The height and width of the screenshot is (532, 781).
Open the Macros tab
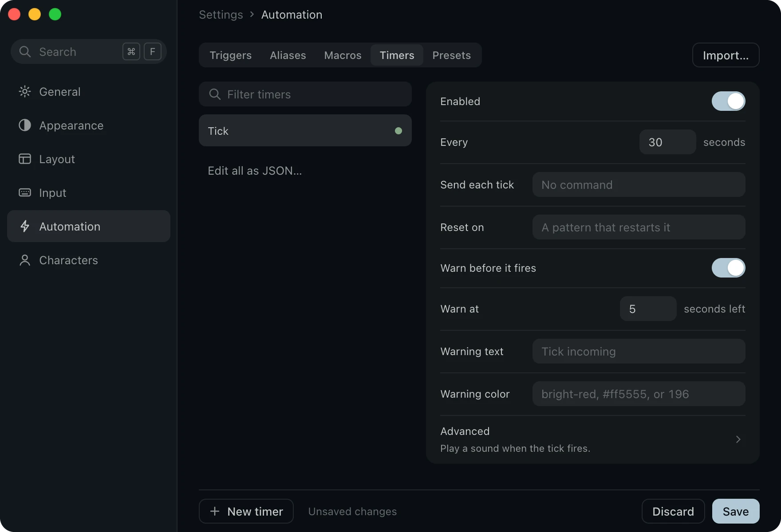coord(343,55)
